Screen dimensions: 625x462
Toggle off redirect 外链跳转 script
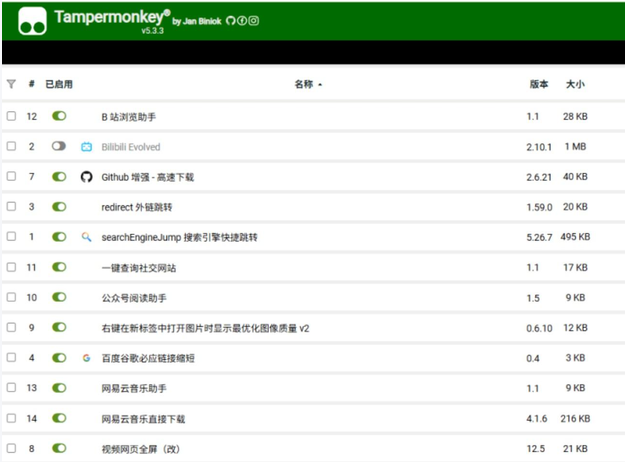pos(59,206)
